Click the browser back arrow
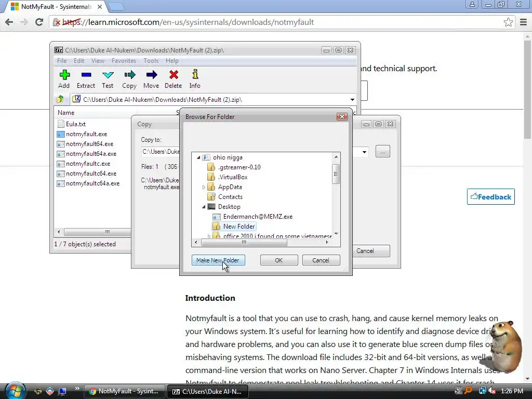Screen dimensions: 532x399 point(9,22)
